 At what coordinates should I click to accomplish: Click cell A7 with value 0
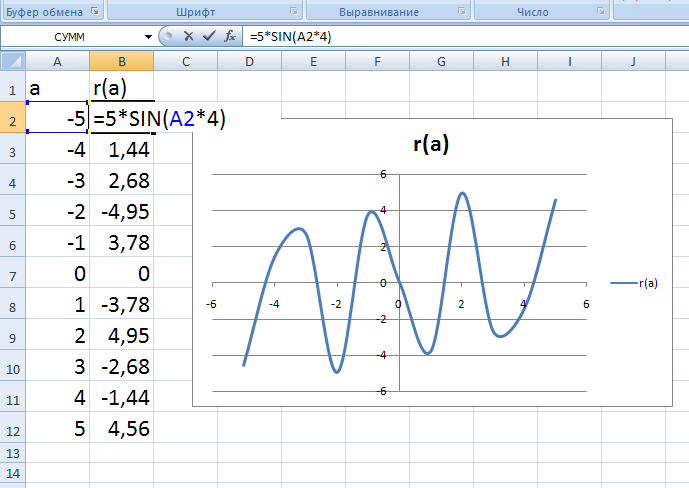pyautogui.click(x=57, y=273)
